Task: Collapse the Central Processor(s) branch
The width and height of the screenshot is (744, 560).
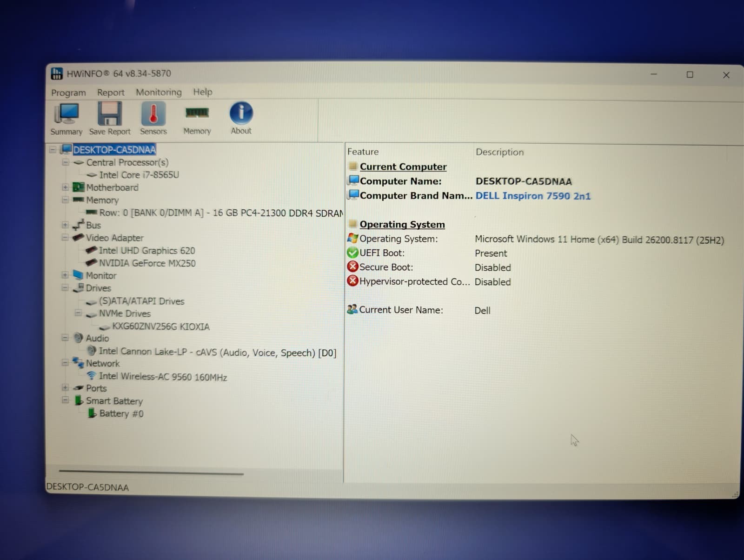Action: click(66, 162)
